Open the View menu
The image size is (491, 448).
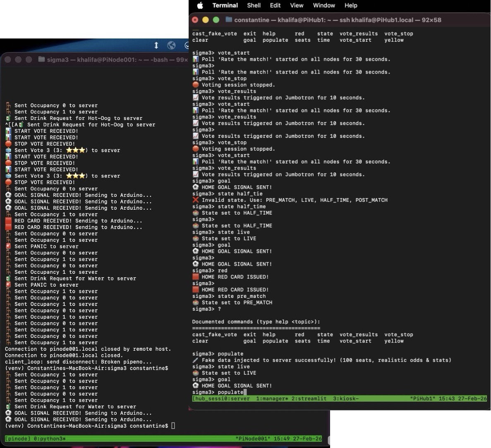(297, 5)
